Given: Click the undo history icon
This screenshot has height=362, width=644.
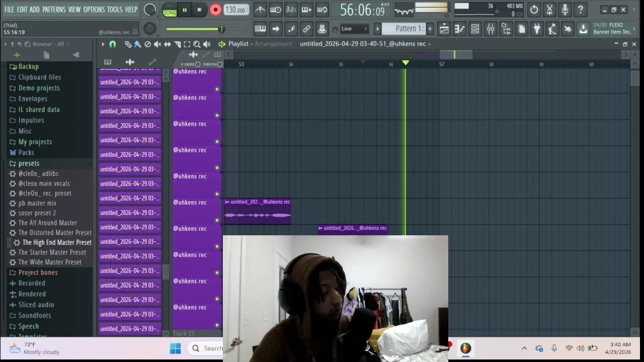Looking at the screenshot, I should (534, 10).
